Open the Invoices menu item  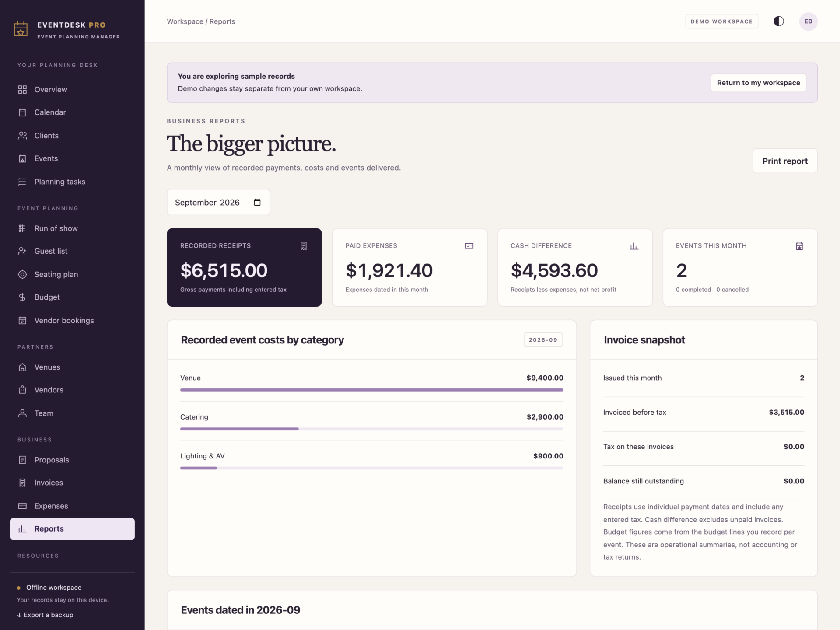[x=72, y=483]
